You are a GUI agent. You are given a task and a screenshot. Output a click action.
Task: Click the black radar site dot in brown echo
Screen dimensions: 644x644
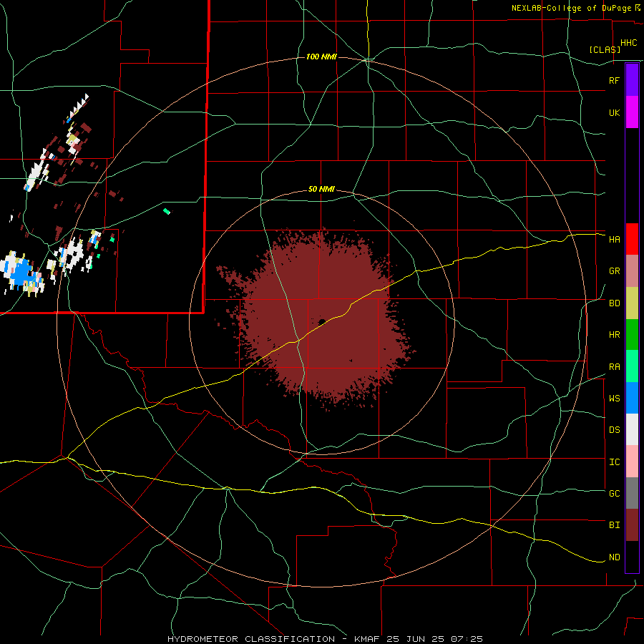point(322,321)
